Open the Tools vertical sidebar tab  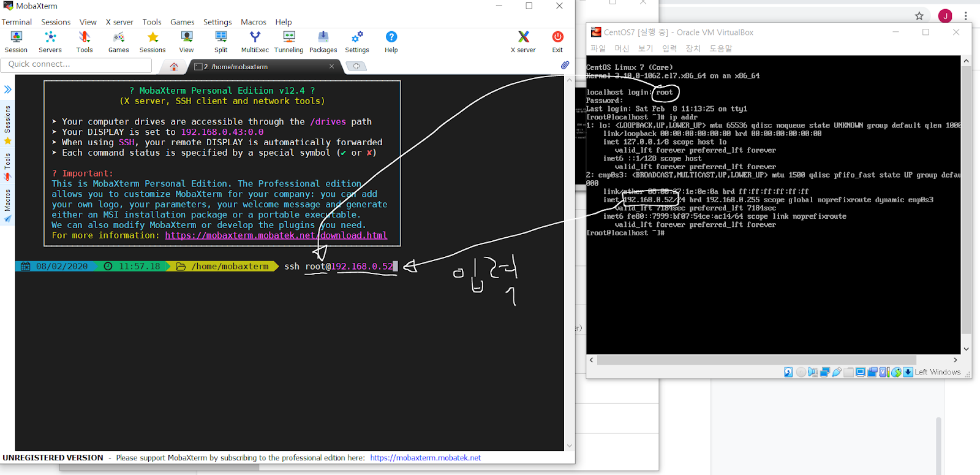click(7, 167)
